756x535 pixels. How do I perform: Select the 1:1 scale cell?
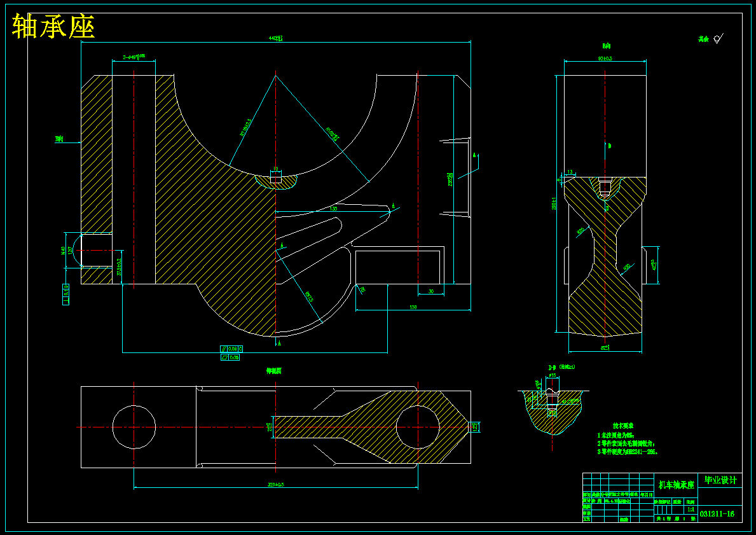click(691, 509)
